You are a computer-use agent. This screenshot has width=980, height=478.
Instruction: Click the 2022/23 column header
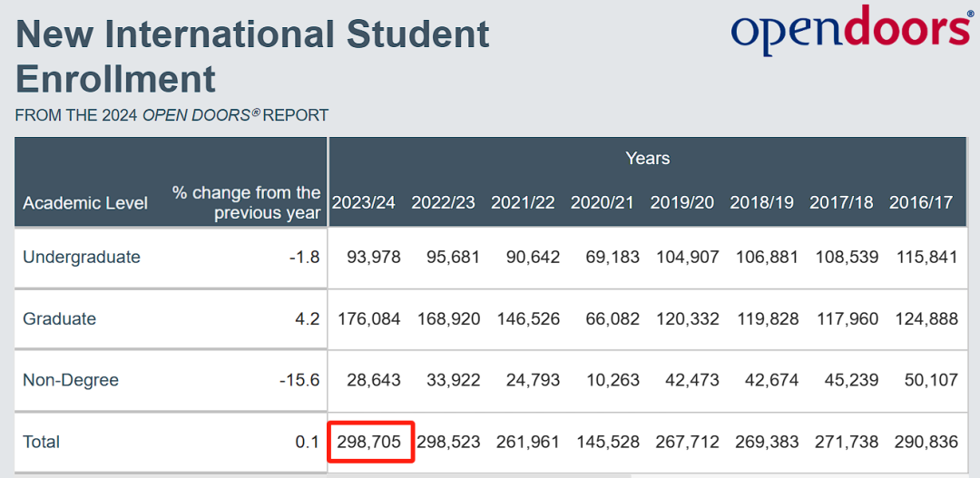[443, 202]
